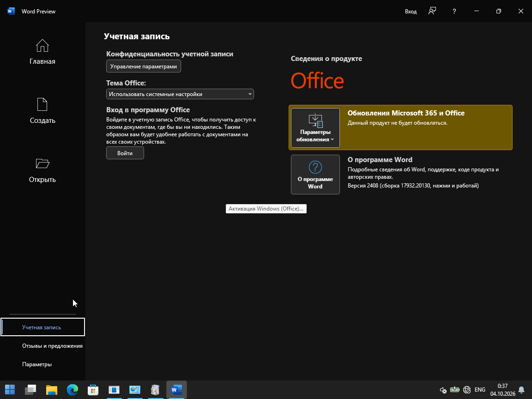Viewport: 532px width, 399px height.
Task: Click the taskbar control panel chart icon
Action: click(x=135, y=389)
